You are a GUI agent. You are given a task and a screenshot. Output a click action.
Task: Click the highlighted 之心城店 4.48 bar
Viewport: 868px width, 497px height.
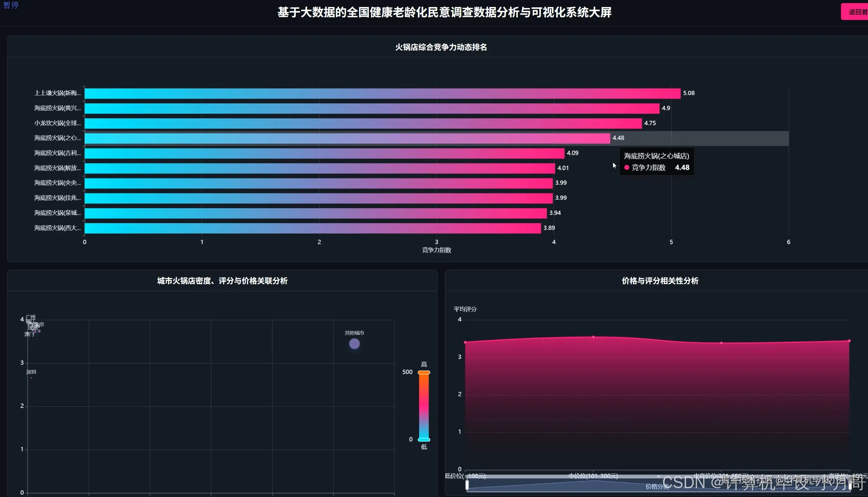[347, 138]
